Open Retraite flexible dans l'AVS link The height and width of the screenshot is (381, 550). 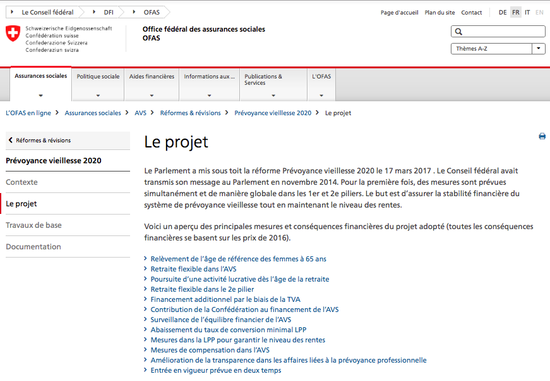click(193, 269)
